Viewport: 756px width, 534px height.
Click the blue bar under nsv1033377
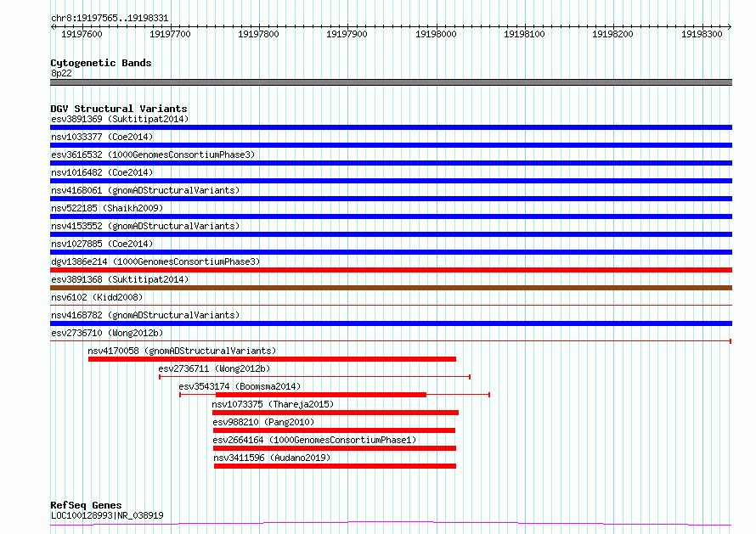391,145
